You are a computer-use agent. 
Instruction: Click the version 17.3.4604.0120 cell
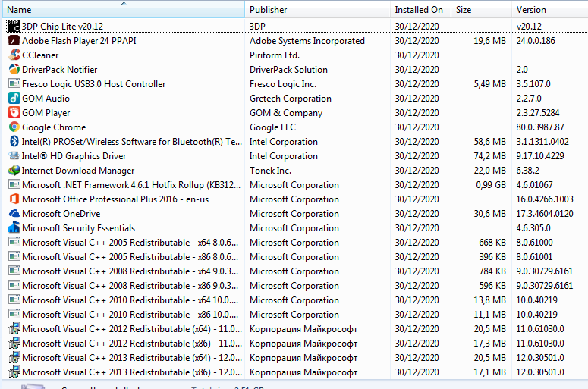pos(545,214)
